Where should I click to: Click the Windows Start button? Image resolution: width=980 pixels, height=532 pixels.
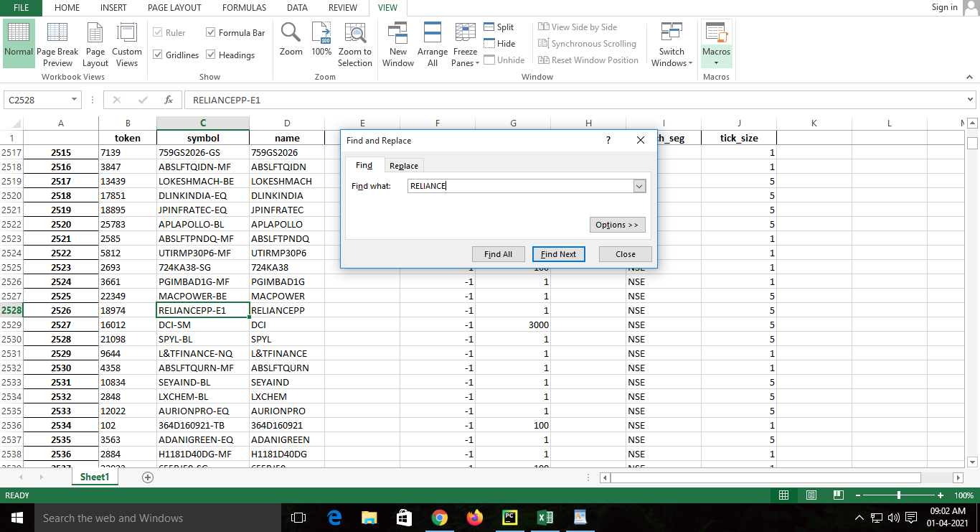(x=17, y=518)
